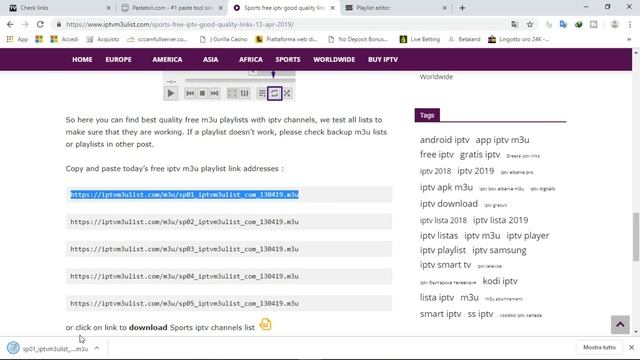The height and width of the screenshot is (360, 640).
Task: Close the Pastebin.com tab
Action: [220, 8]
